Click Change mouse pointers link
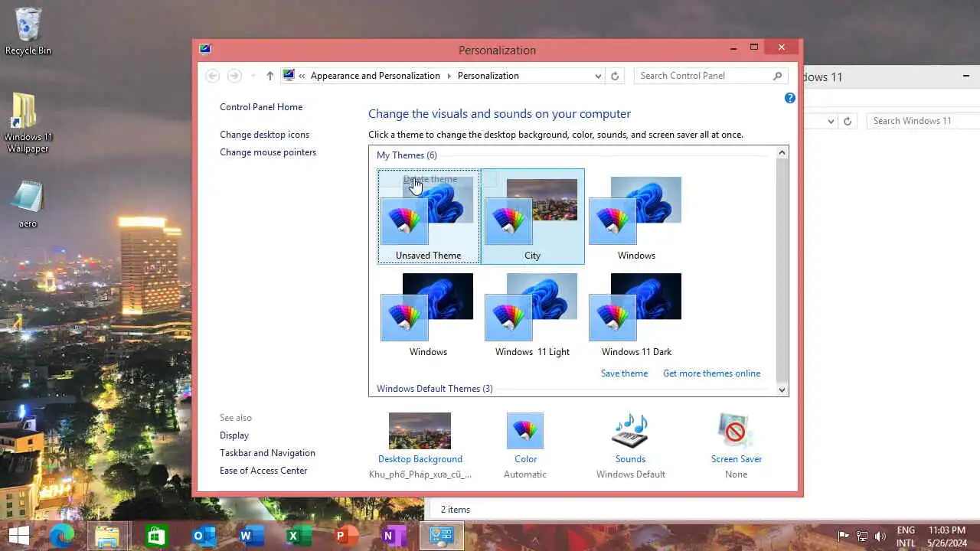980x551 pixels. point(268,152)
